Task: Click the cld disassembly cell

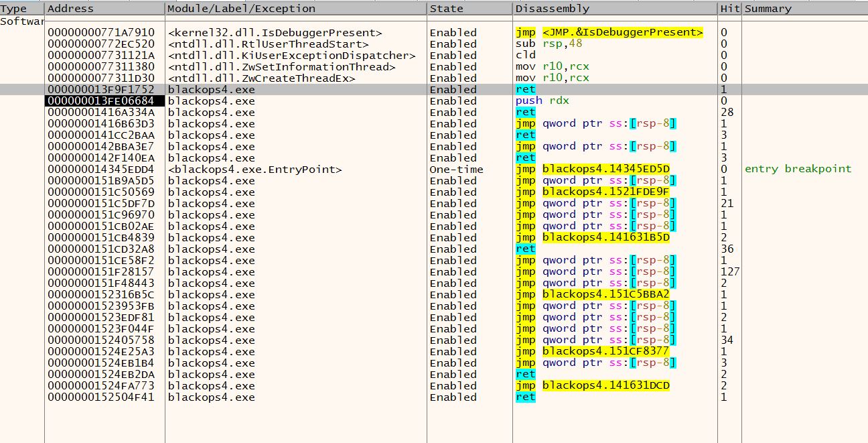Action: click(526, 56)
